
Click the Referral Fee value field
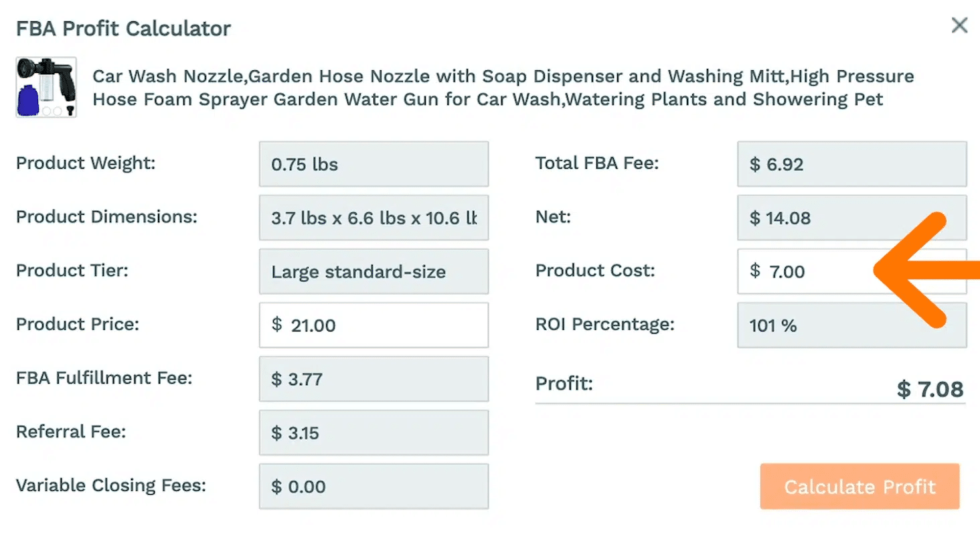[374, 433]
